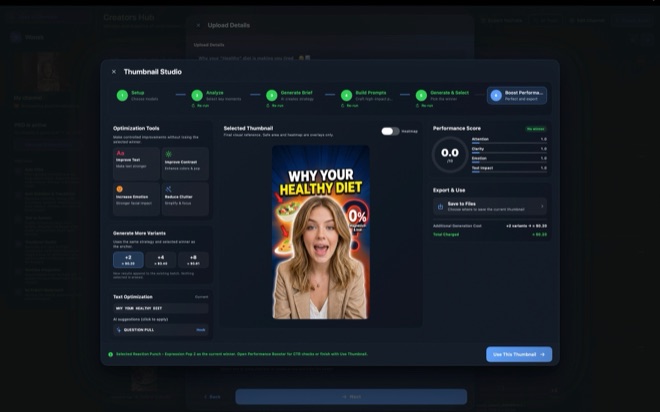Apply the QUESTION PULL text suggestion
This screenshot has width=660, height=412.
click(161, 330)
